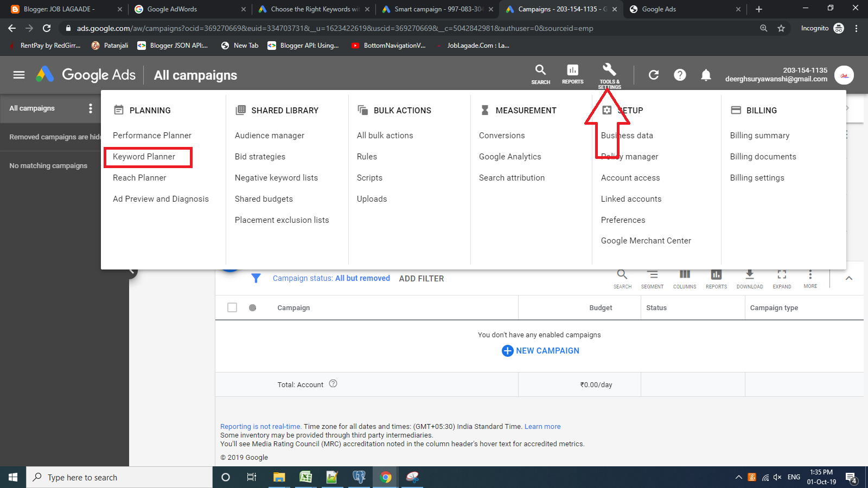
Task: Open Task View on the taskbar
Action: (252, 477)
